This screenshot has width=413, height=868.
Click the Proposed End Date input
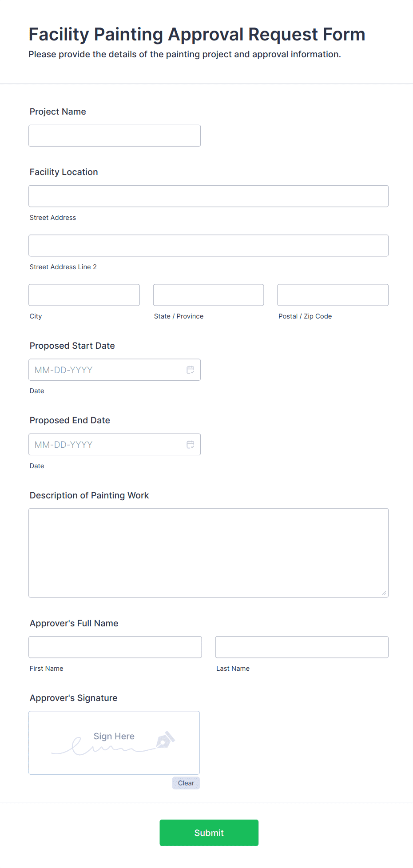point(107,444)
